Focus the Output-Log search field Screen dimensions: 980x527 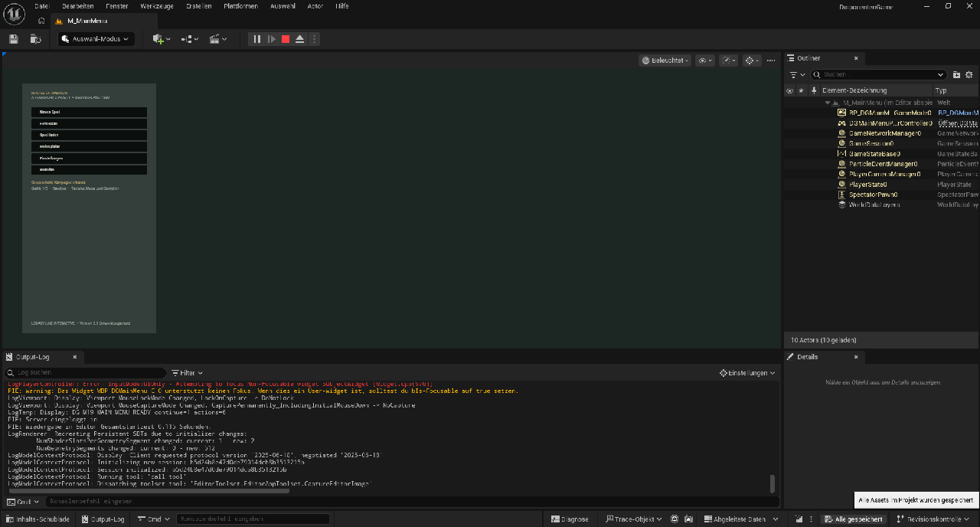(x=85, y=372)
